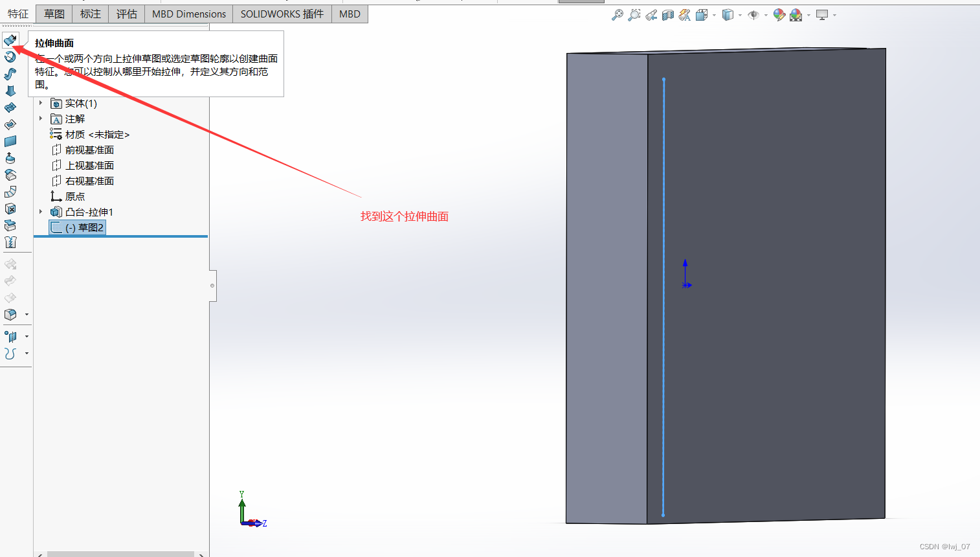This screenshot has width=980, height=557.
Task: Select the Freeform surface tool
Action: (10, 158)
